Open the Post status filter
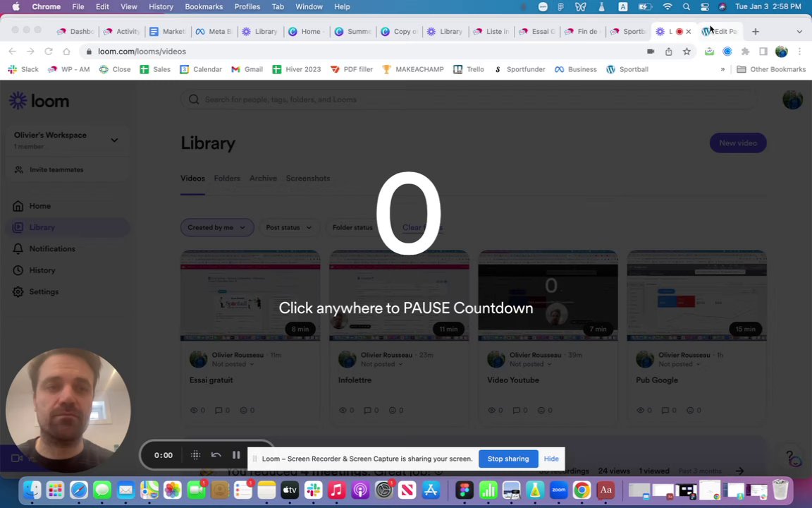The height and width of the screenshot is (508, 812). pos(289,228)
